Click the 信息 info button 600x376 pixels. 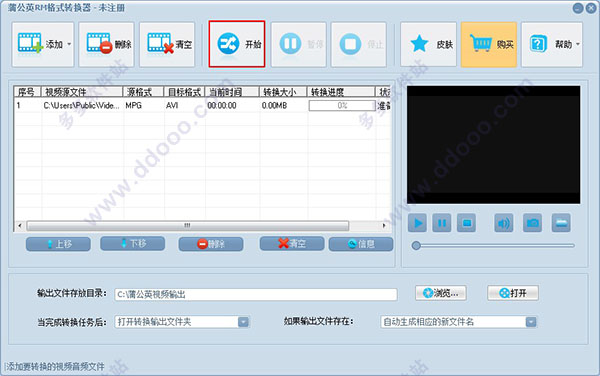(x=361, y=244)
